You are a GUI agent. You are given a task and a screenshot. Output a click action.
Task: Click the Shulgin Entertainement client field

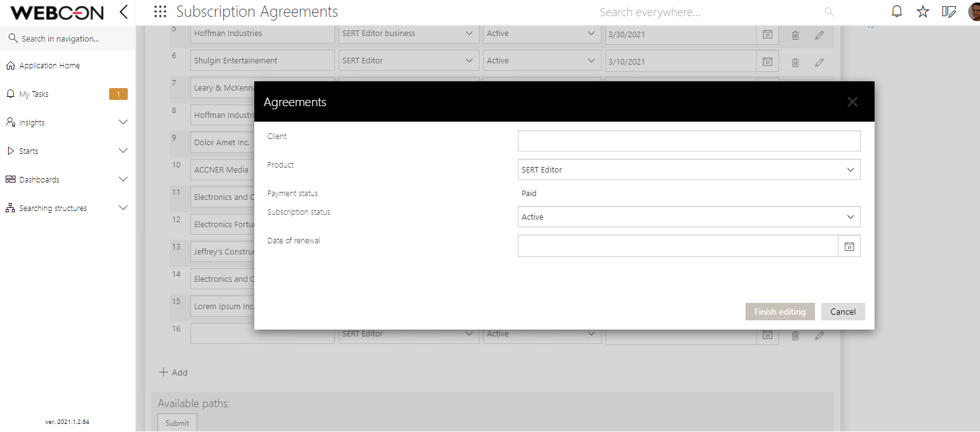click(x=262, y=60)
